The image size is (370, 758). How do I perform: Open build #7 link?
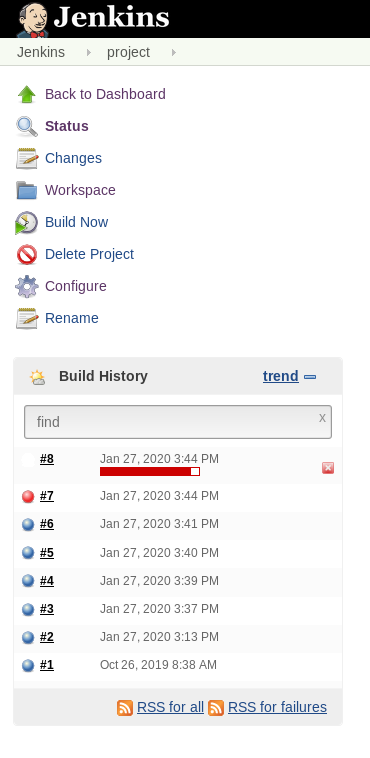(x=47, y=496)
